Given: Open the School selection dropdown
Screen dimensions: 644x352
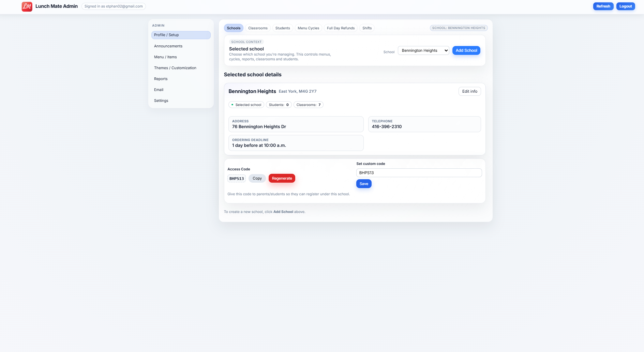Looking at the screenshot, I should 423,50.
